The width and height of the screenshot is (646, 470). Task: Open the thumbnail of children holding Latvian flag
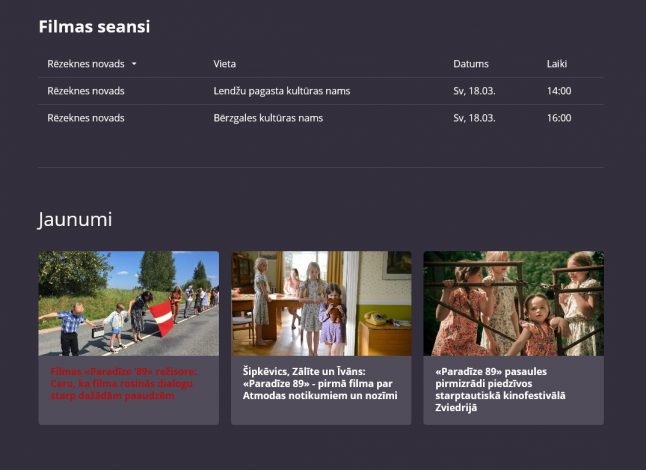[x=128, y=303]
